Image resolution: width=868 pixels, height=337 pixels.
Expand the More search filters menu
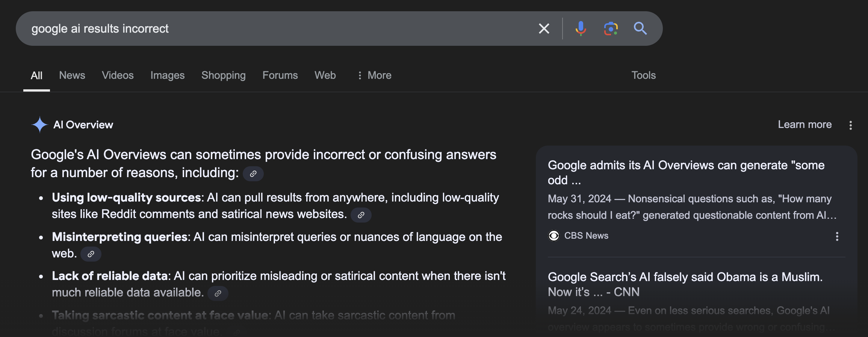[x=374, y=75]
